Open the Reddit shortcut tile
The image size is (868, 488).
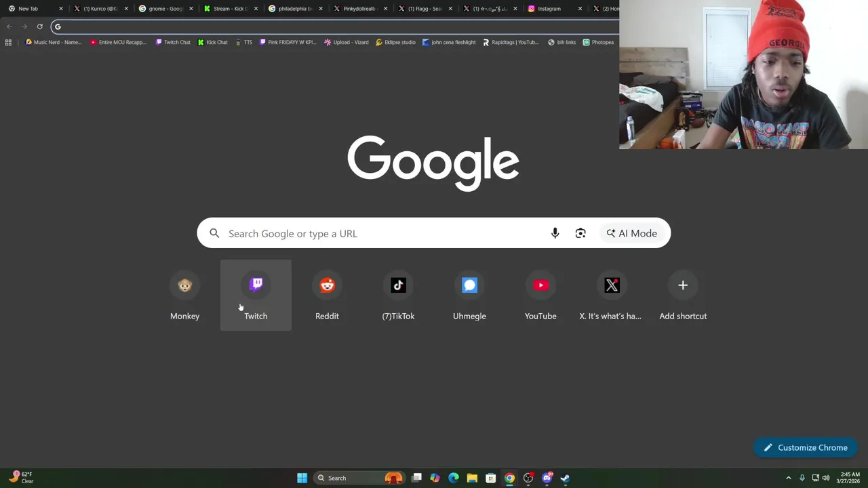(x=327, y=296)
